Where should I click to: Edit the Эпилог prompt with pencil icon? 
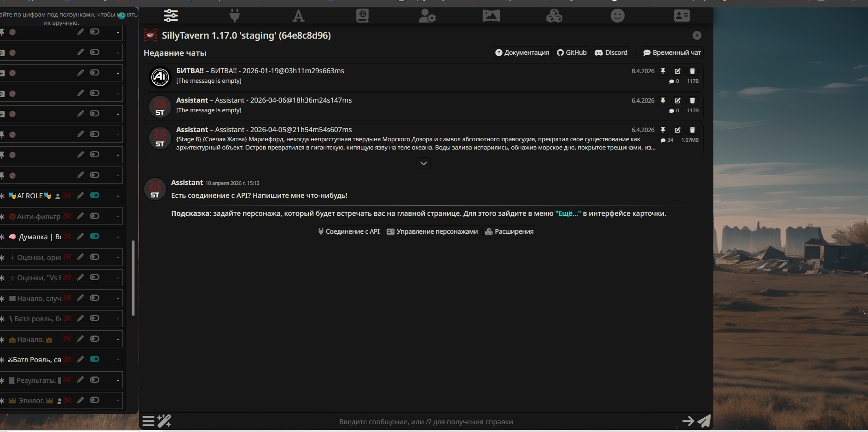pyautogui.click(x=81, y=400)
